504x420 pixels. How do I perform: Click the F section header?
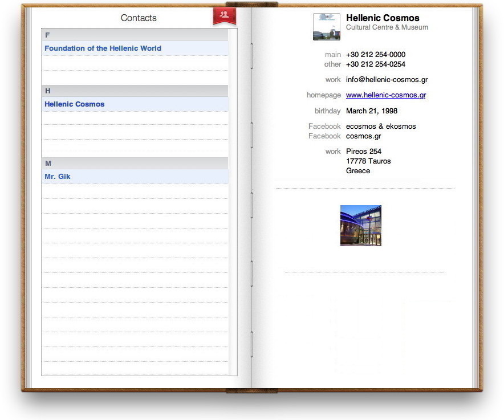(x=135, y=35)
